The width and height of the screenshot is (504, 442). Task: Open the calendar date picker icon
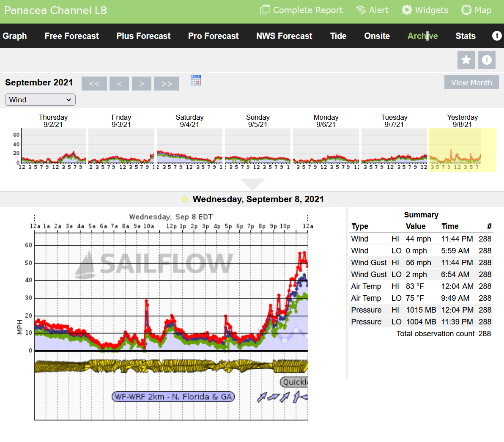(x=195, y=80)
